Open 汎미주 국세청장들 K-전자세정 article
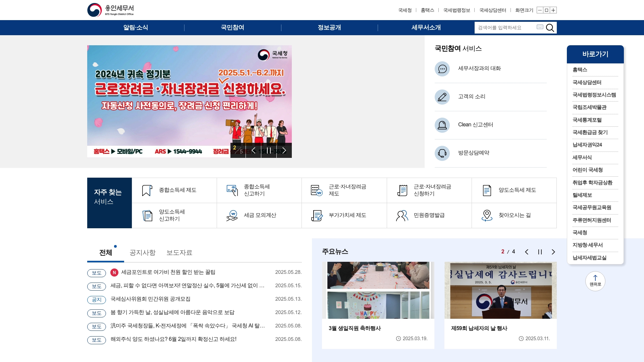Image resolution: width=644 pixels, height=362 pixels. tap(187, 326)
